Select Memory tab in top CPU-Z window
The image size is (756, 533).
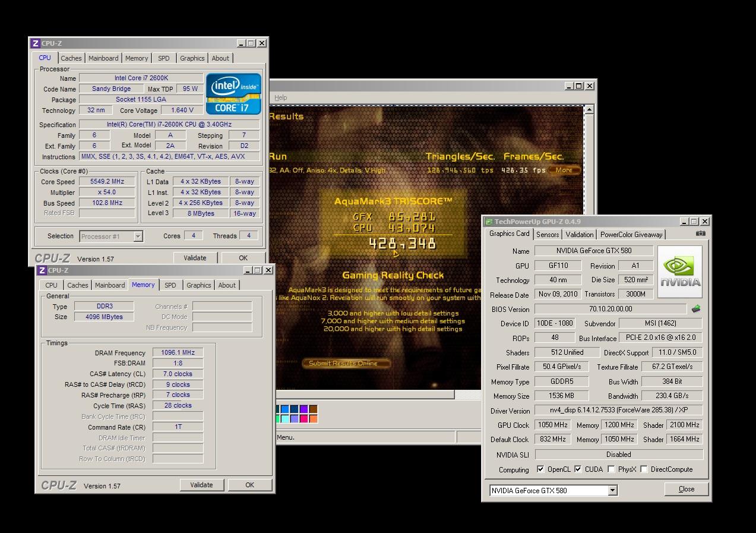(x=137, y=58)
